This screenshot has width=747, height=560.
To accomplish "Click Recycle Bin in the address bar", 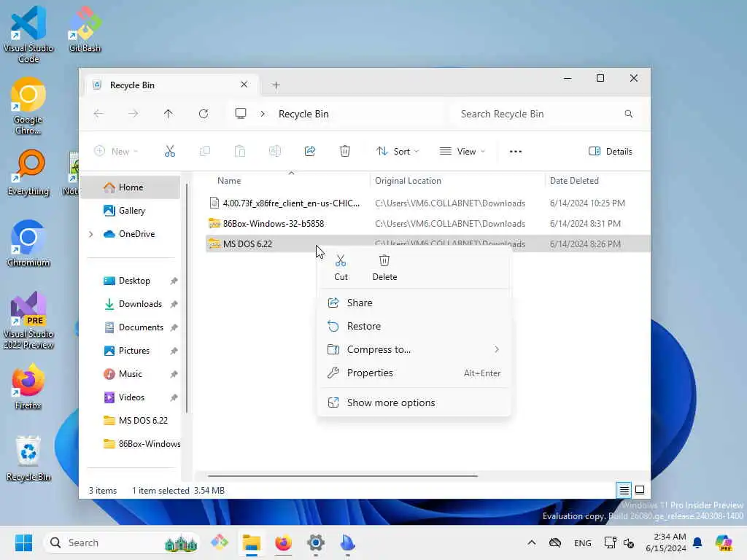I will click(303, 114).
